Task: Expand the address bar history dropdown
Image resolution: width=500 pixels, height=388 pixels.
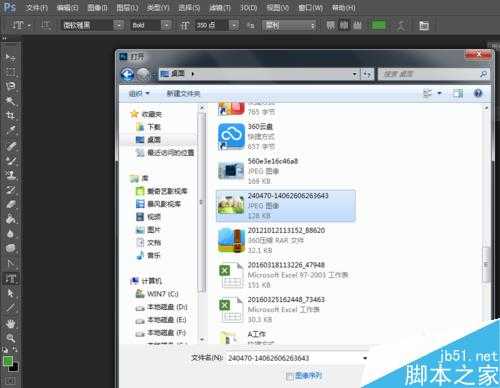Action: [355, 74]
